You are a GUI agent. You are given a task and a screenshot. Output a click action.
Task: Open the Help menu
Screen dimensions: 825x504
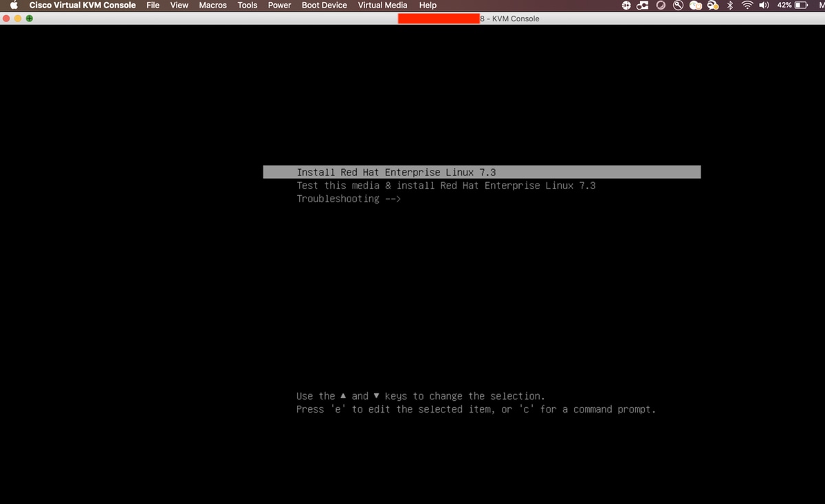coord(428,5)
